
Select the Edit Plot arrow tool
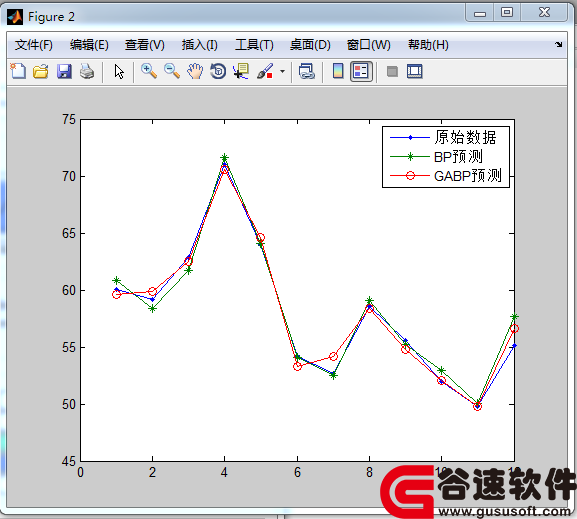point(119,71)
